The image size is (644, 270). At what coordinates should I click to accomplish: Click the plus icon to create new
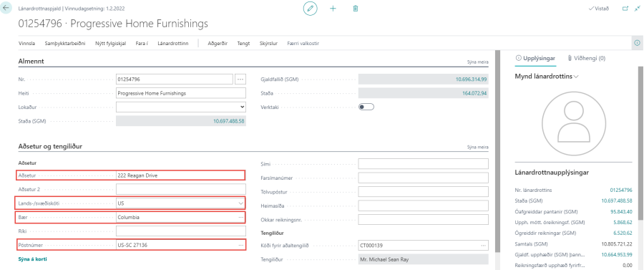click(333, 8)
